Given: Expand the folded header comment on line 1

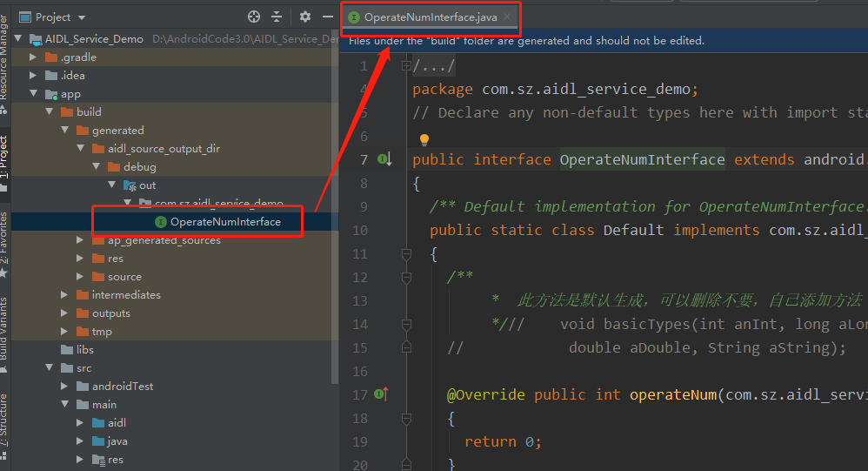Looking at the screenshot, I should [406, 66].
